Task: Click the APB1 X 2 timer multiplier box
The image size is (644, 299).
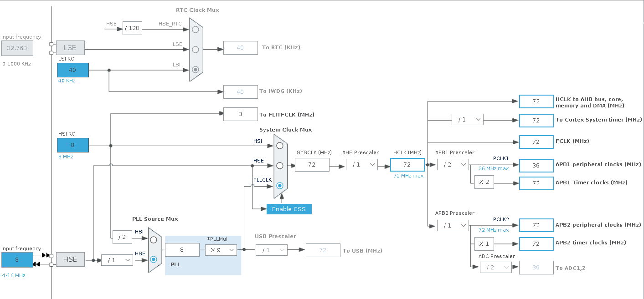Action: coord(484,182)
